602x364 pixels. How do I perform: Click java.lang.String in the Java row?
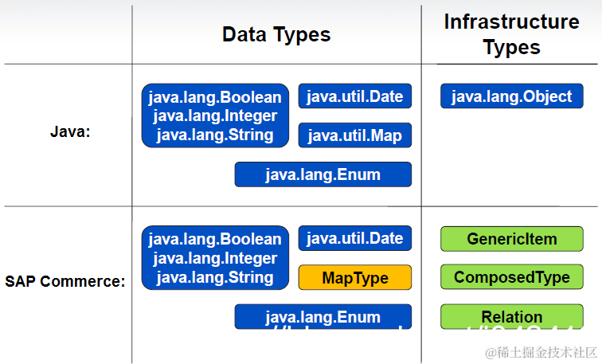[215, 135]
